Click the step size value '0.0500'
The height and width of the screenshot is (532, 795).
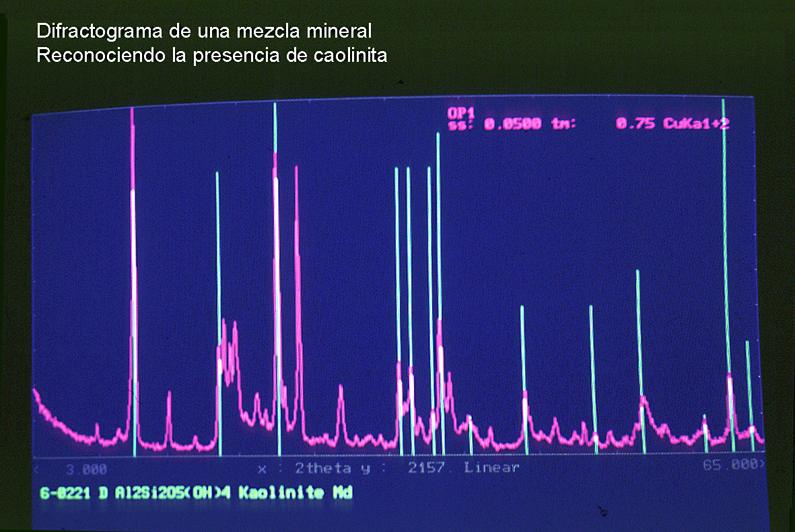(512, 124)
